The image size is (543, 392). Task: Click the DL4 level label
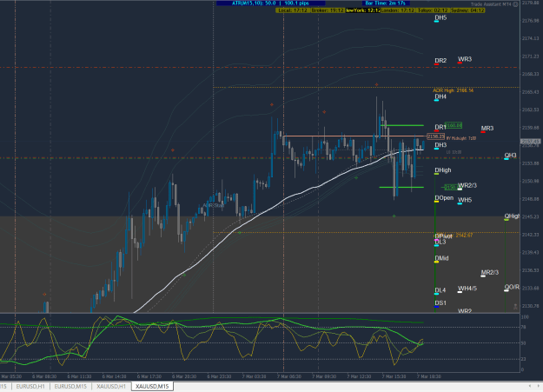click(440, 290)
